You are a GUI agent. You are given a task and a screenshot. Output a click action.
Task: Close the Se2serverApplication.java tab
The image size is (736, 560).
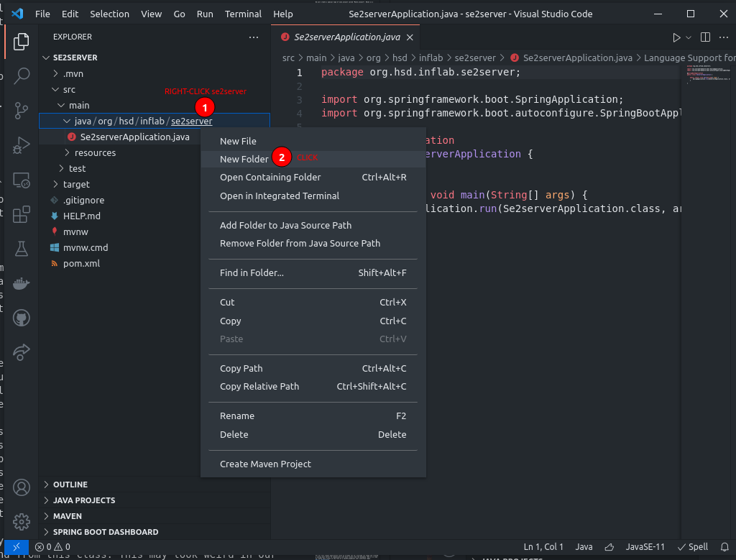[410, 37]
